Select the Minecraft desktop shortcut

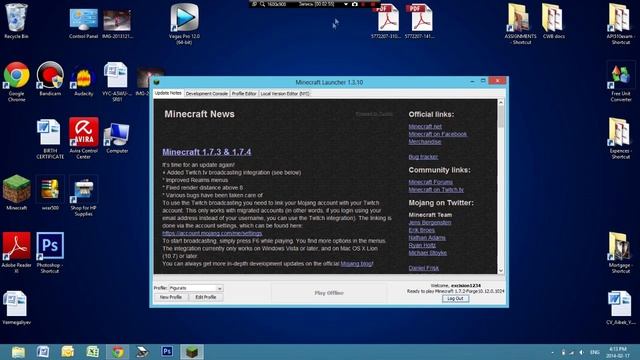tap(16, 192)
